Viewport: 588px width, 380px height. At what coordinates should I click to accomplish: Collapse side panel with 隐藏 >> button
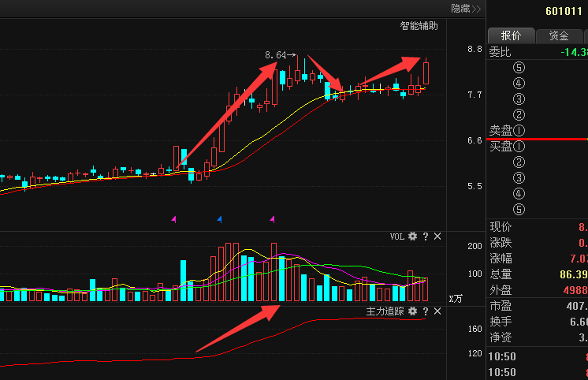pyautogui.click(x=465, y=9)
